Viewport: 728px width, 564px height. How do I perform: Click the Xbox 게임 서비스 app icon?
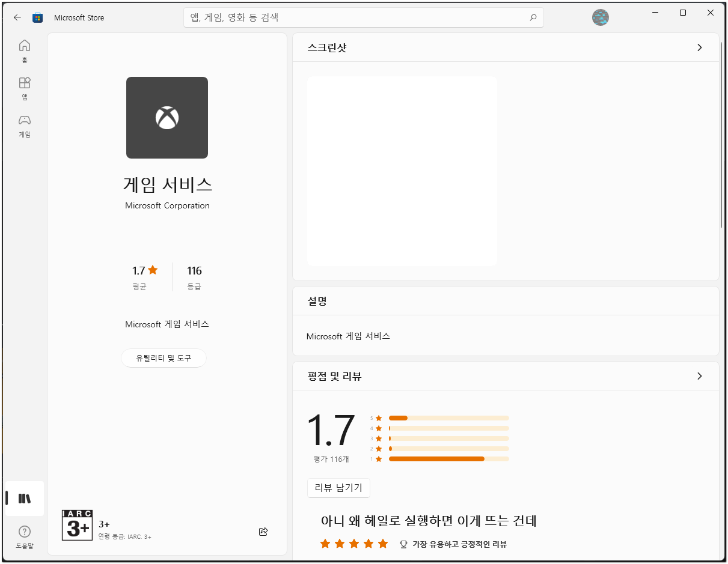167,118
